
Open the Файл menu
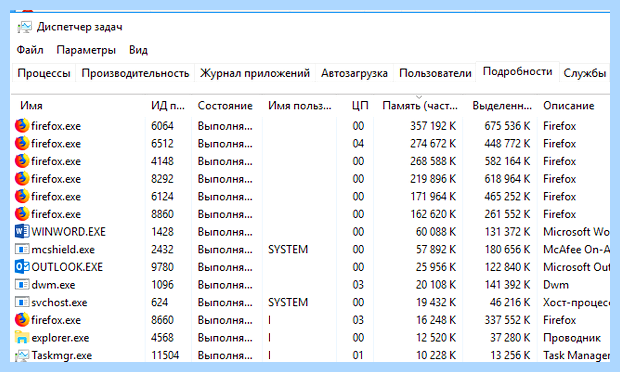point(30,50)
